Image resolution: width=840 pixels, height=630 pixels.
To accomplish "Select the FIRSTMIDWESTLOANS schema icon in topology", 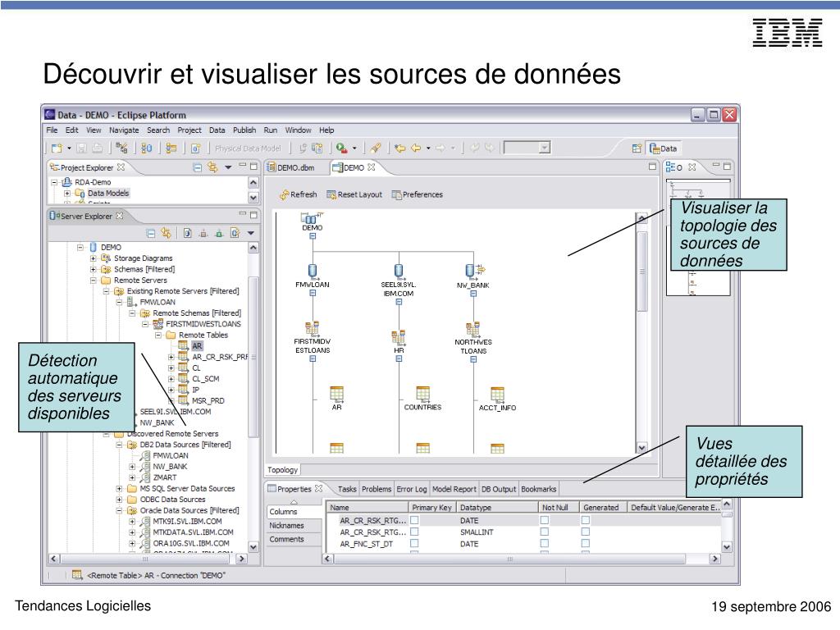I will point(313,328).
